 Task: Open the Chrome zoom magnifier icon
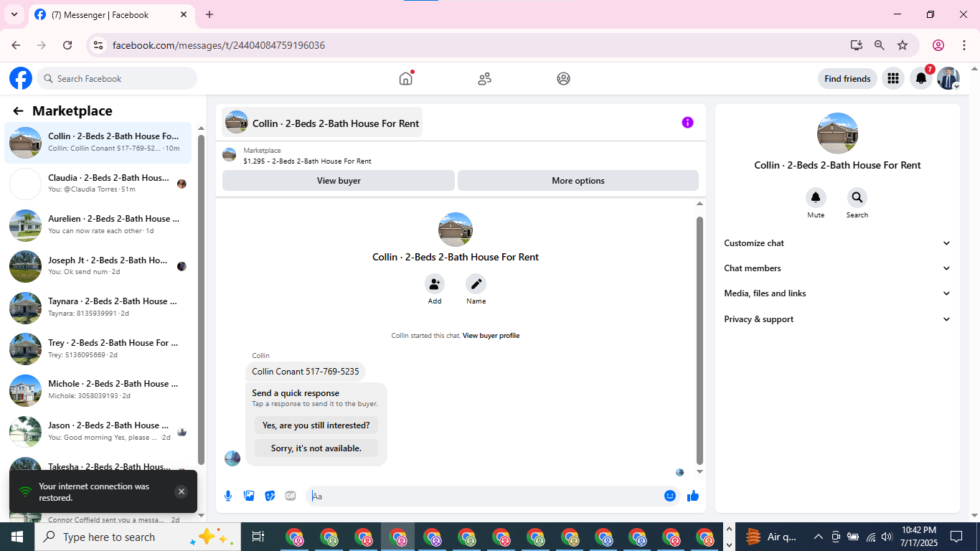[880, 45]
